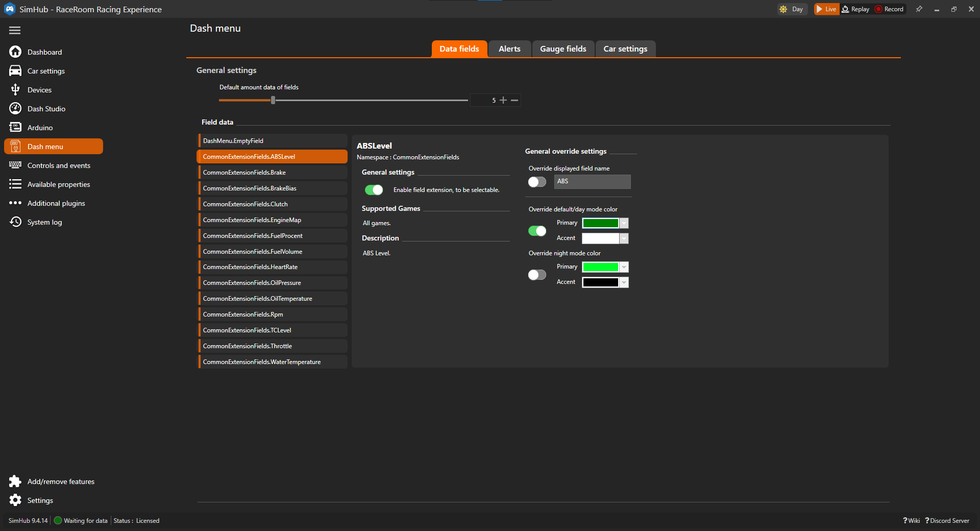This screenshot has width=980, height=531.
Task: Click the SimHub logo in title bar
Action: tap(10, 9)
